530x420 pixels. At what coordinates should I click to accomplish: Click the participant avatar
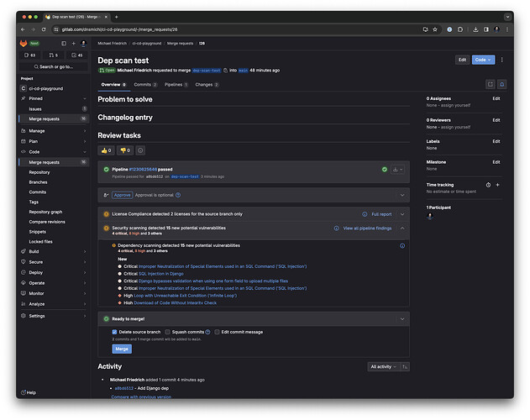430,216
